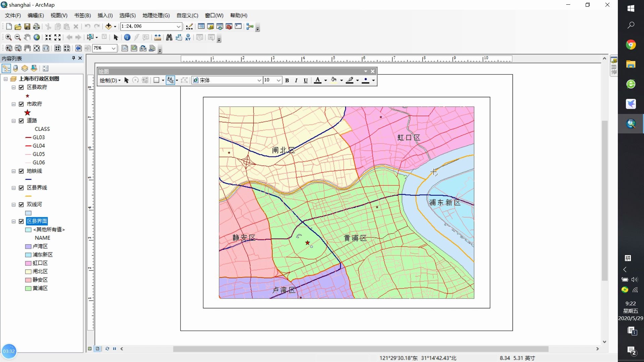
Task: Select the measure distance tool
Action: [157, 37]
